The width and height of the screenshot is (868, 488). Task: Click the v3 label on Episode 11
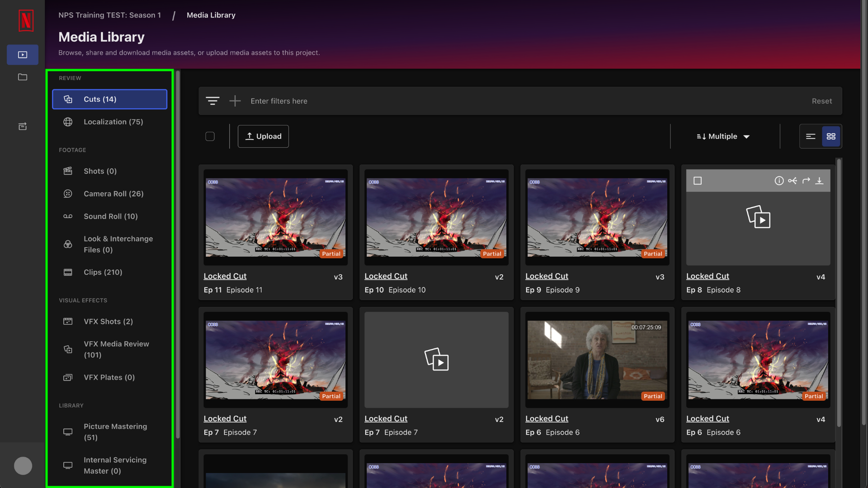pyautogui.click(x=338, y=277)
